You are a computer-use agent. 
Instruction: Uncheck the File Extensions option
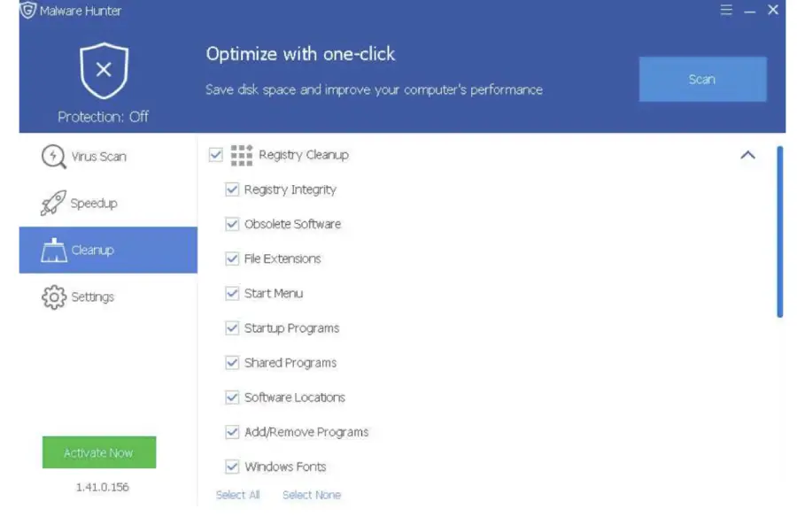tap(232, 258)
